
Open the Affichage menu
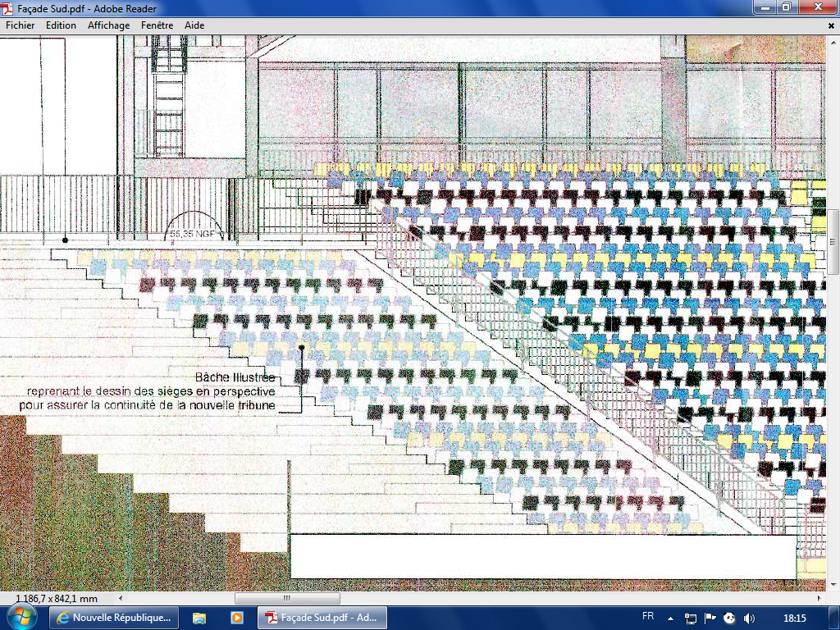[x=109, y=25]
